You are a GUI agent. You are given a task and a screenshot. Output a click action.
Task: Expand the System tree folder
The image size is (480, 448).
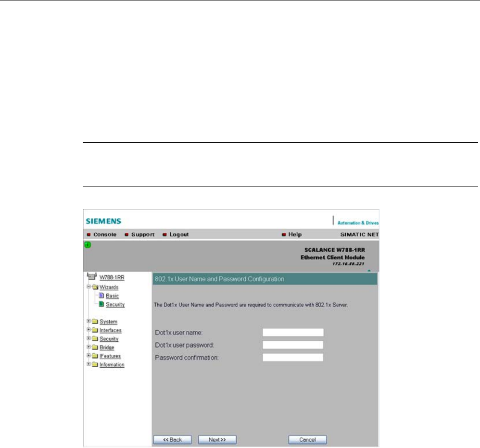[x=88, y=321]
